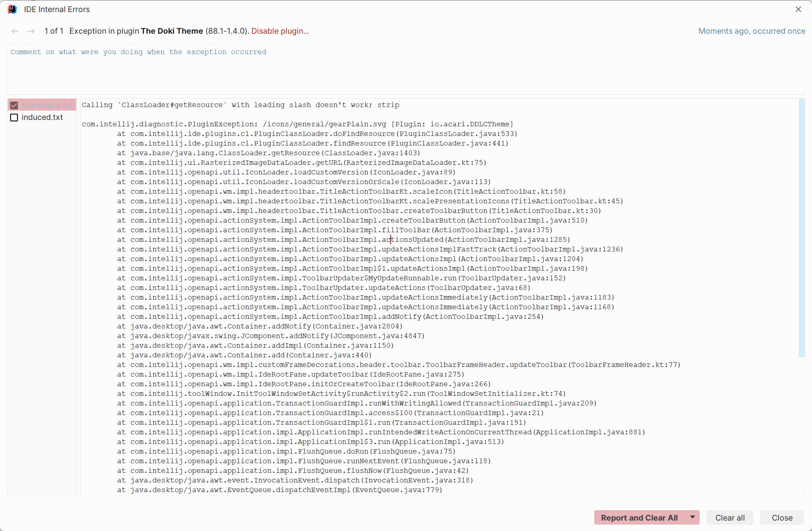
Task: Click the FlushQueue.flushNow trace line
Action: pyautogui.click(x=292, y=470)
